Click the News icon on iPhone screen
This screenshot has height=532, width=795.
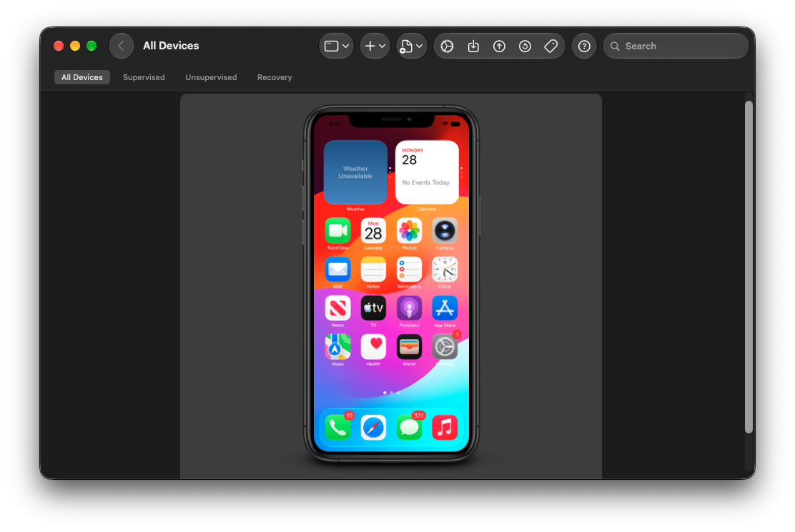[x=337, y=308]
